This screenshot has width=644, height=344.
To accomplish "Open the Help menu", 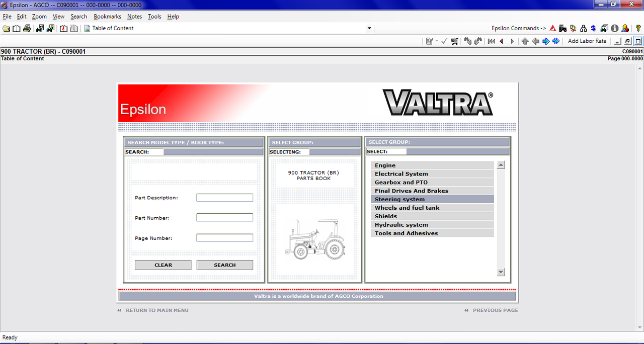I will [x=173, y=17].
